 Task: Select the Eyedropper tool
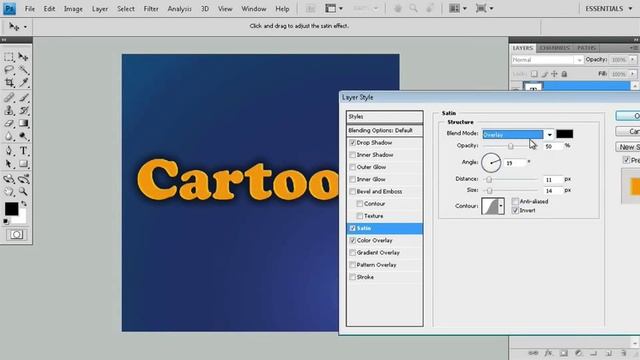coord(23,83)
